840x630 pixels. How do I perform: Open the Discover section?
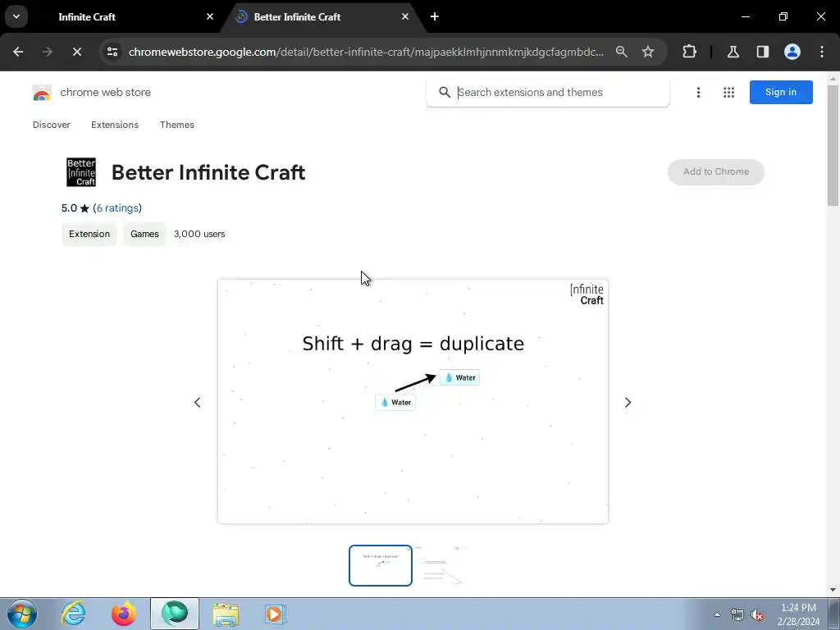(x=52, y=125)
